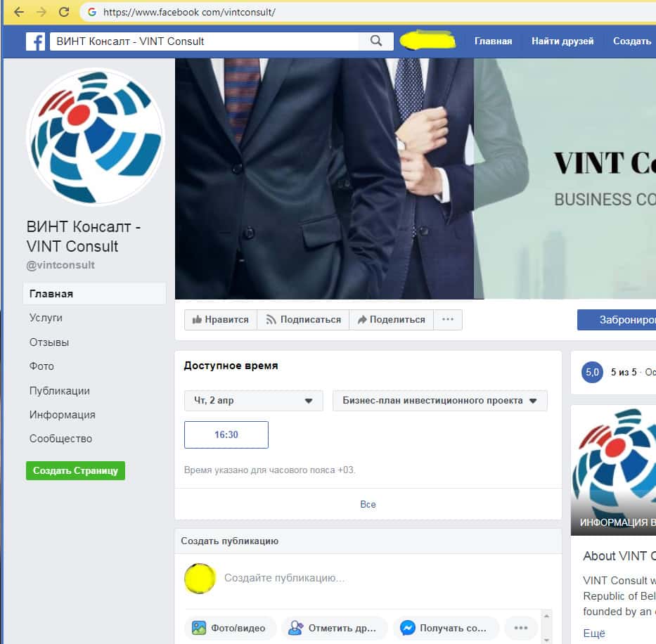Click the three-dots button beside Поделиться
The width and height of the screenshot is (656, 644).
click(x=448, y=319)
